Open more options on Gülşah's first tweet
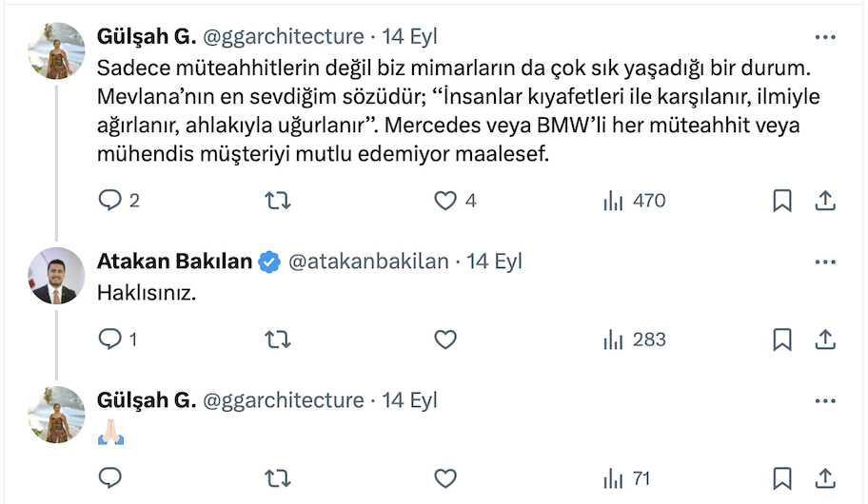The height and width of the screenshot is (504, 868). [x=825, y=37]
